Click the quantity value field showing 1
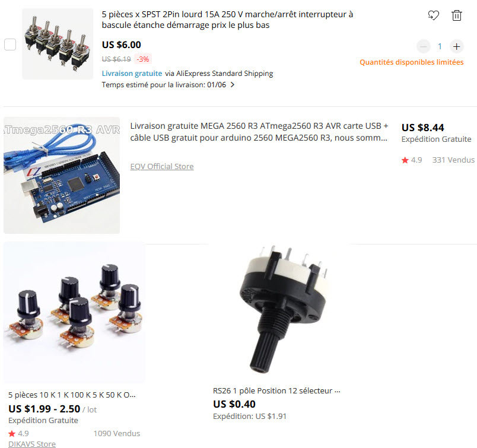Screen dimensions: 477x448 pos(440,46)
